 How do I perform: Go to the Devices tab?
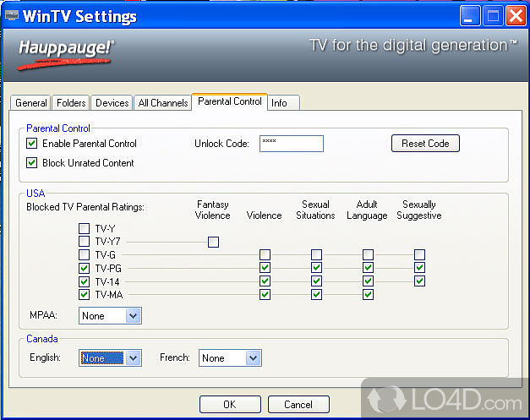(x=112, y=103)
